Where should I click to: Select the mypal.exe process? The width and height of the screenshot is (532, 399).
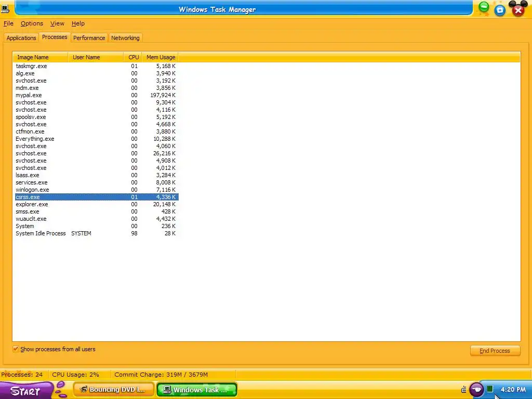(x=96, y=95)
